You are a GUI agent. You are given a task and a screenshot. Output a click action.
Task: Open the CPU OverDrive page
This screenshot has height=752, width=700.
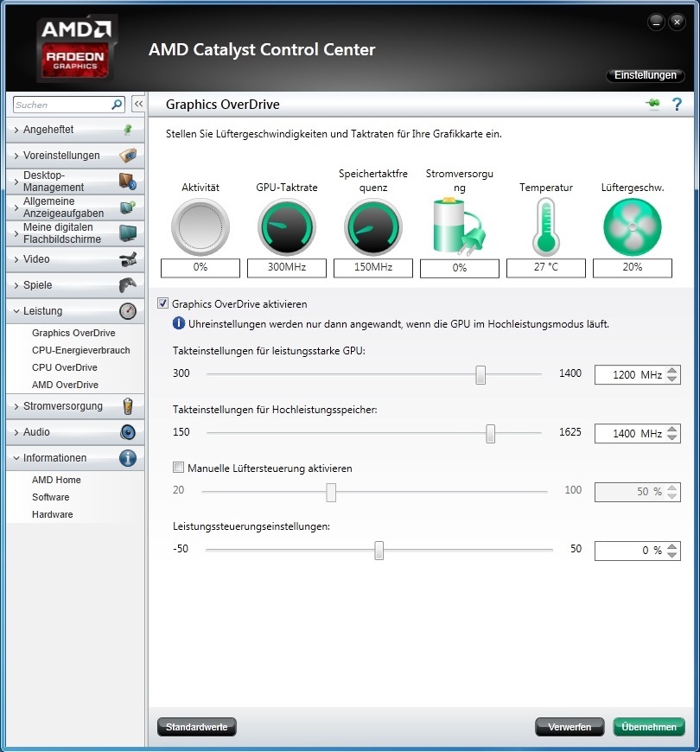click(x=65, y=367)
